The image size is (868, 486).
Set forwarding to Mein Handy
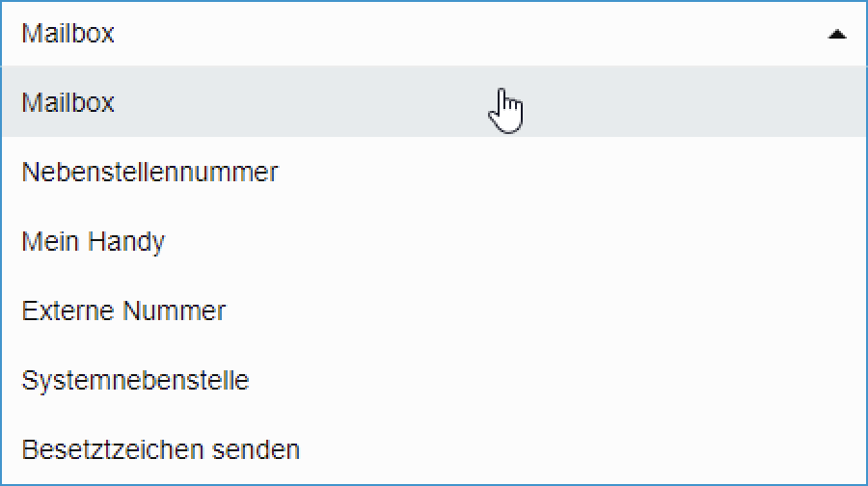click(94, 241)
